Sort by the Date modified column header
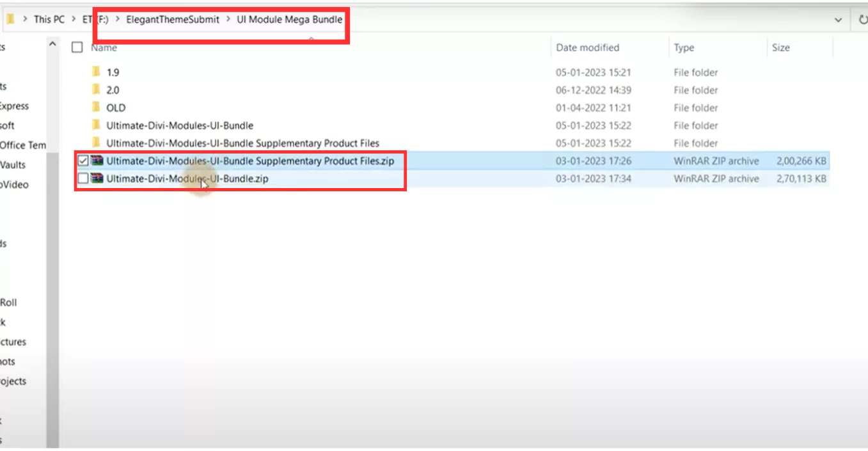 coord(587,47)
